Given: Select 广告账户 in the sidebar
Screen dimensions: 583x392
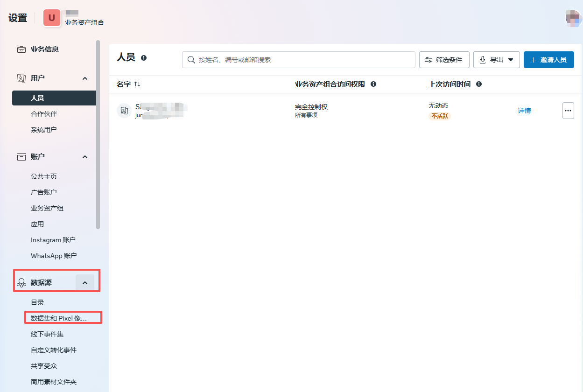Looking at the screenshot, I should click(x=44, y=192).
